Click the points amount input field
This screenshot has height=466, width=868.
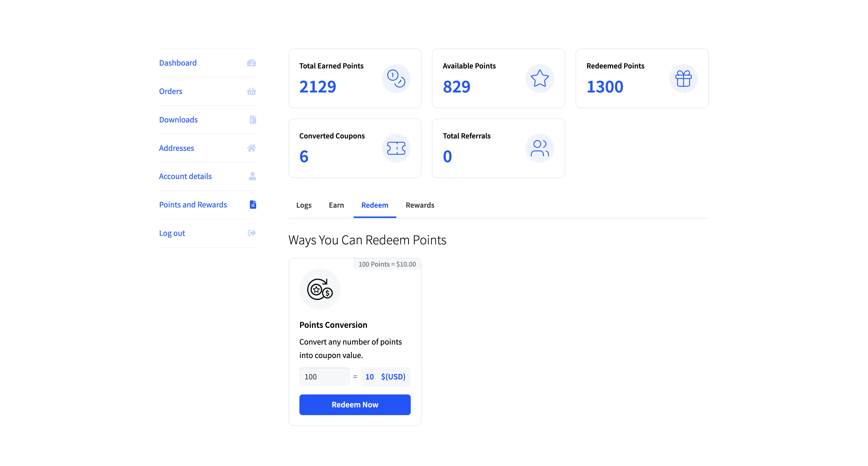(324, 377)
